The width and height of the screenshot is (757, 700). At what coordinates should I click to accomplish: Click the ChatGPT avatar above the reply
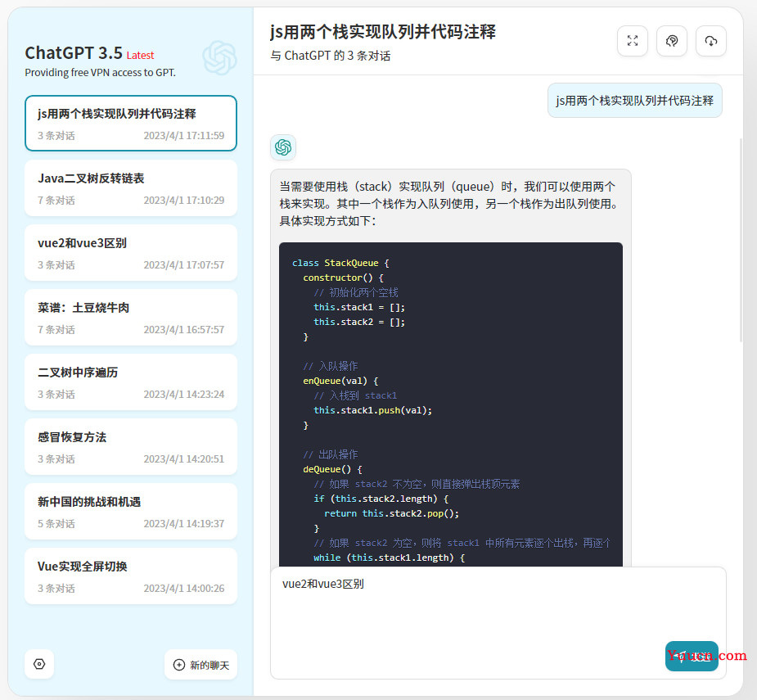click(283, 147)
